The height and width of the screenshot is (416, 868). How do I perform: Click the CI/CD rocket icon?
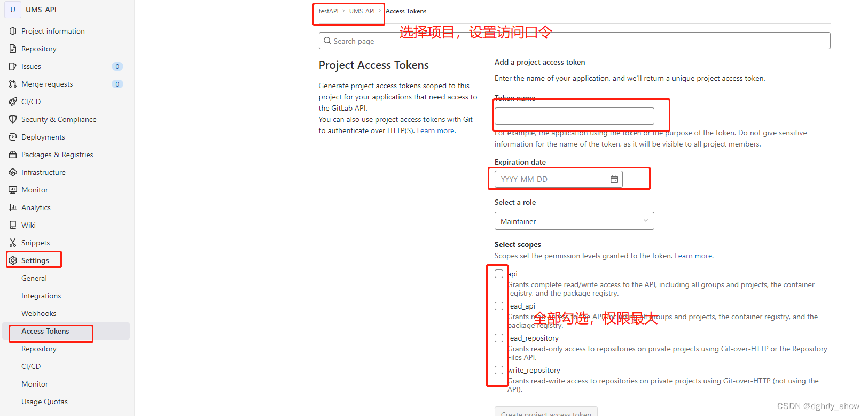[13, 102]
